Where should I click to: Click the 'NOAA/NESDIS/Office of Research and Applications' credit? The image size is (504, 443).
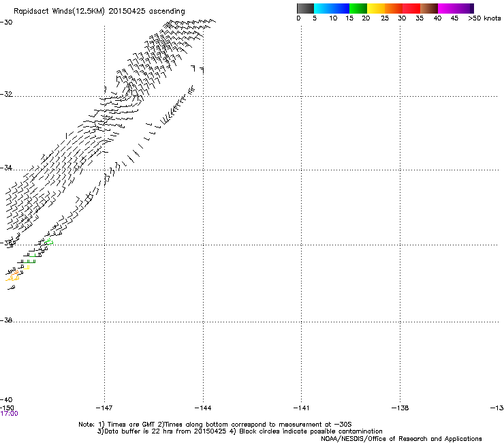(x=401, y=439)
